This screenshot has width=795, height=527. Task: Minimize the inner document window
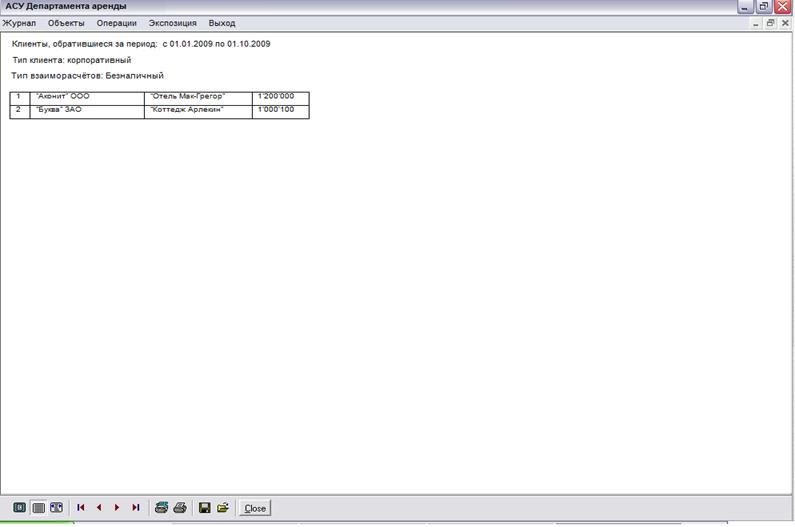(755, 23)
